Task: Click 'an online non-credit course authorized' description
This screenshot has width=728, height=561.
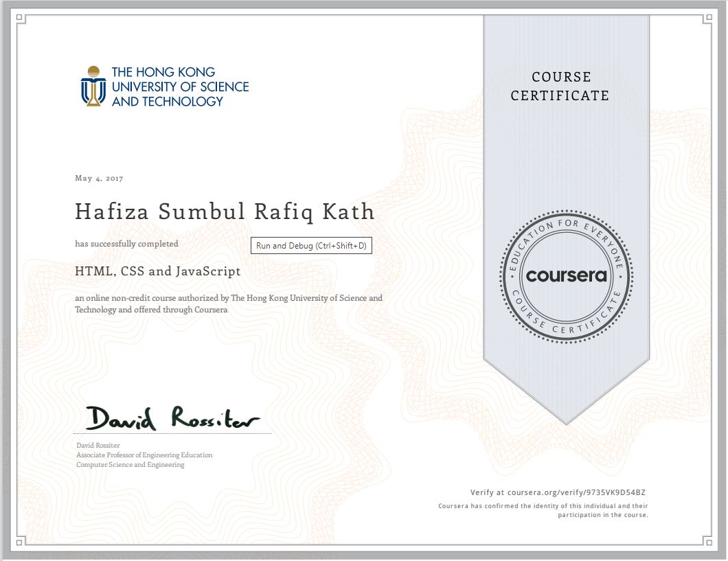Action: [229, 304]
